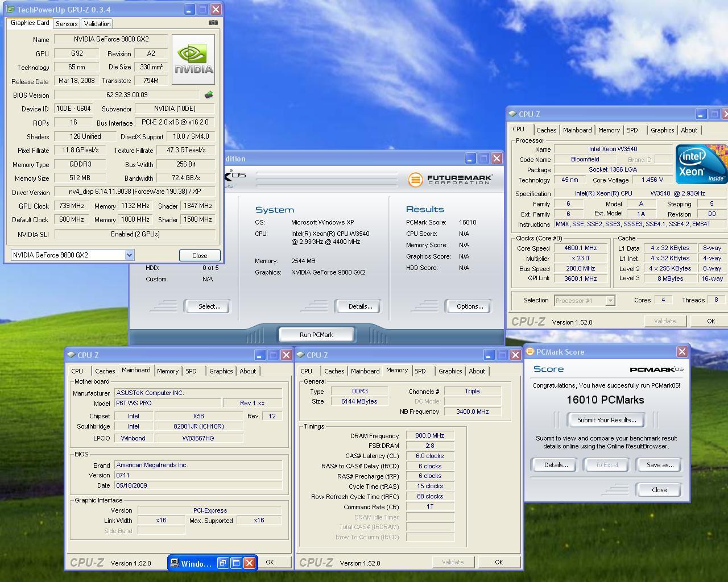Image resolution: width=728 pixels, height=582 pixels.
Task: Select the Graphics Card tab in GPU-Z
Action: (30, 23)
